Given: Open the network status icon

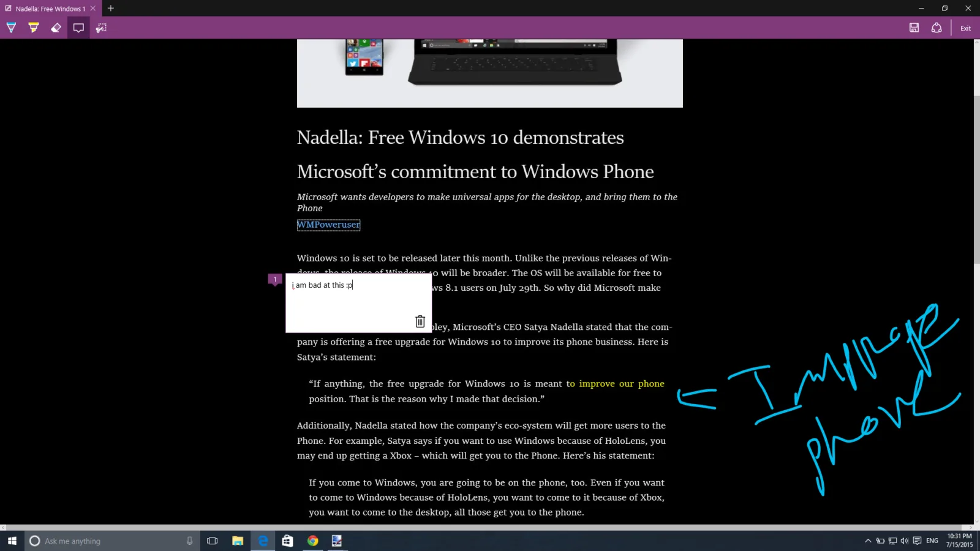Looking at the screenshot, I should 892,541.
